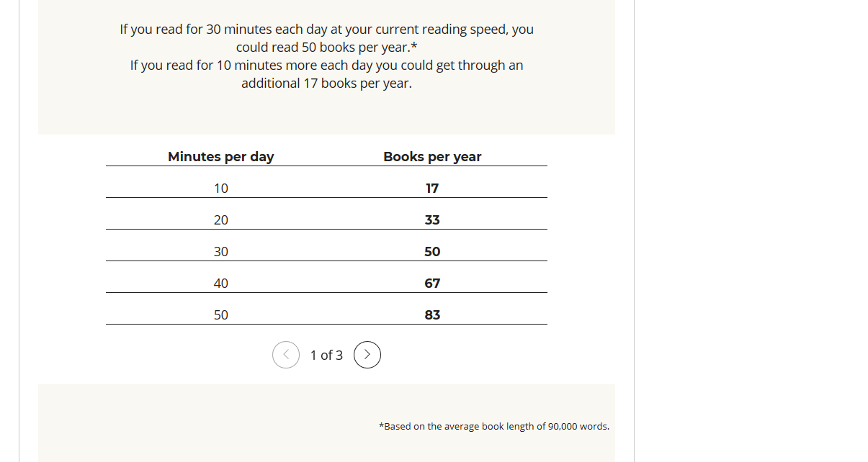868x462 pixels.
Task: Click the 20 minutes per day cell
Action: (221, 220)
